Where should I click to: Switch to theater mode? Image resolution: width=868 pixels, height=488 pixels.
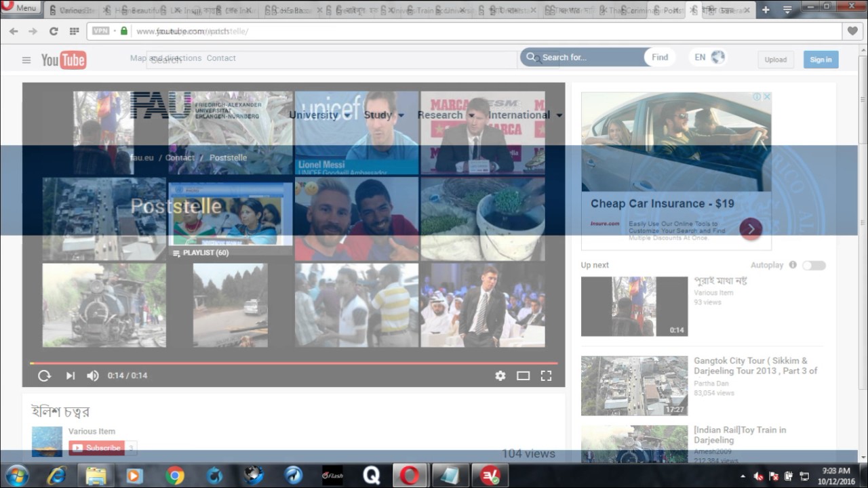523,375
